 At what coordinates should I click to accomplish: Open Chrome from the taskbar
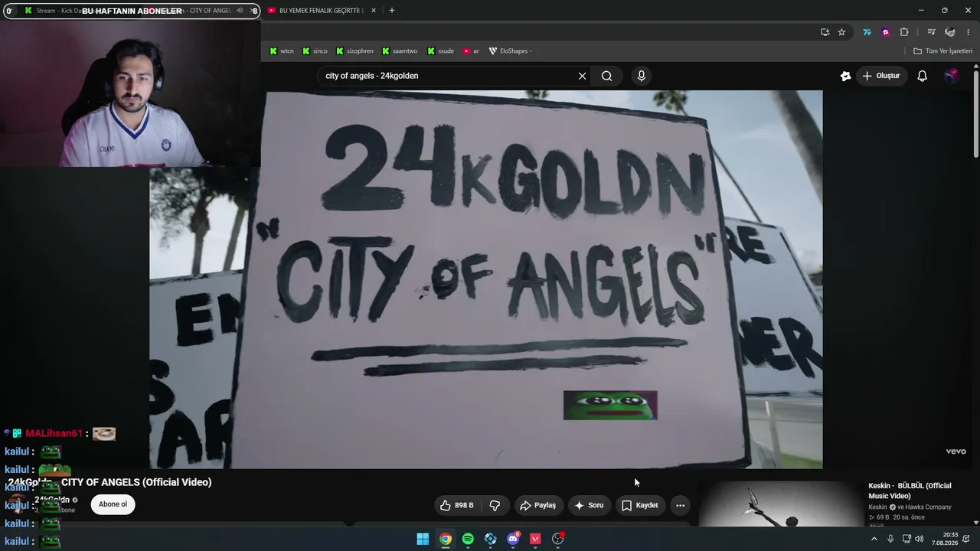tap(445, 539)
